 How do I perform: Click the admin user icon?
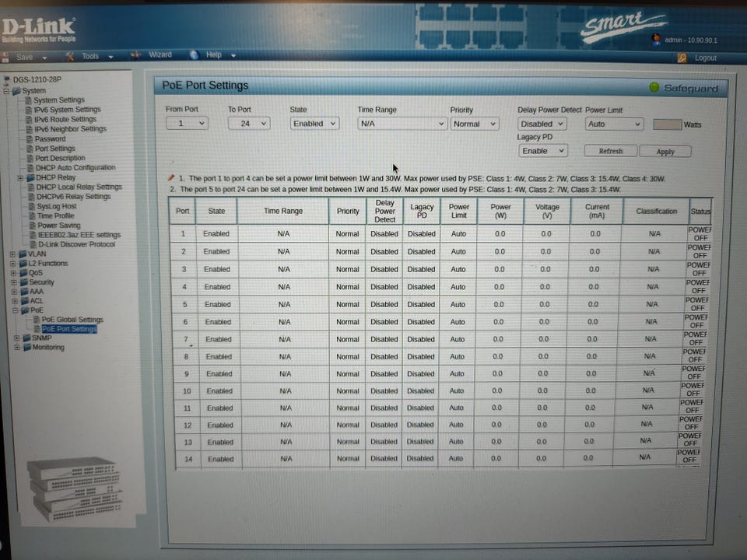click(657, 39)
